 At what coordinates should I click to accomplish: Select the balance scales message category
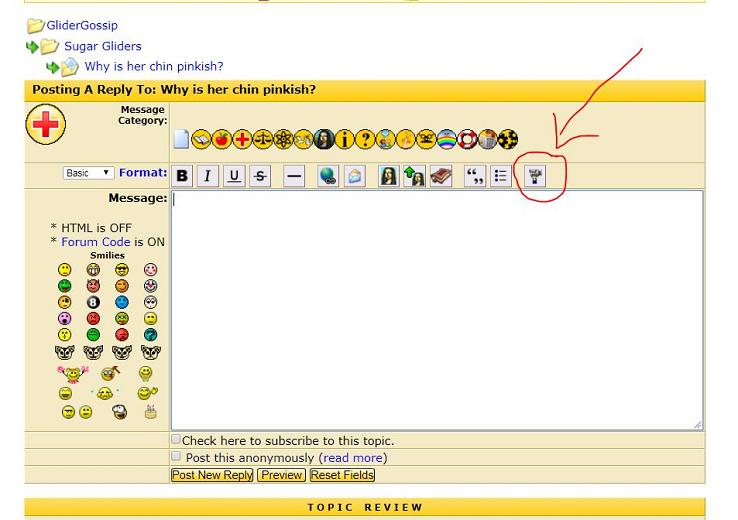(x=263, y=139)
